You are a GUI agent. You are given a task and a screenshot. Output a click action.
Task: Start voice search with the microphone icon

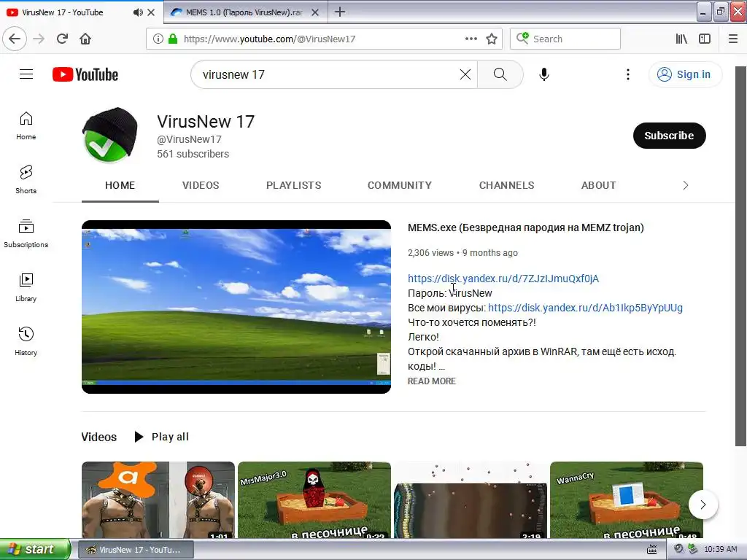[544, 74]
